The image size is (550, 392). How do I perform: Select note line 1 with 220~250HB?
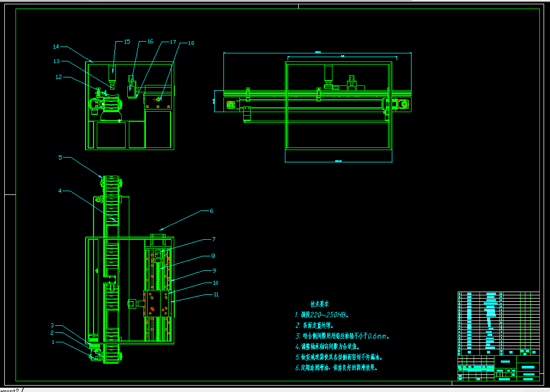(x=322, y=315)
